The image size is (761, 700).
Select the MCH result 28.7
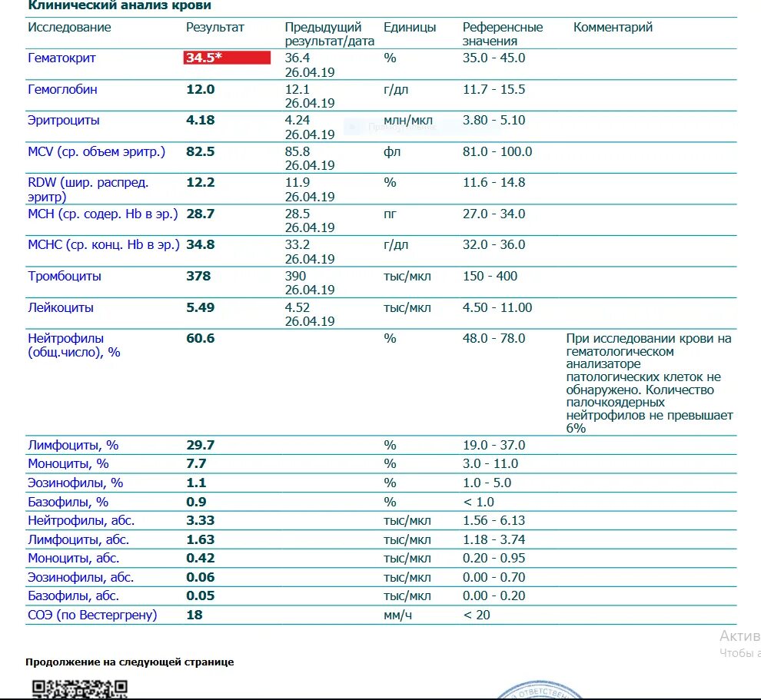pos(201,214)
